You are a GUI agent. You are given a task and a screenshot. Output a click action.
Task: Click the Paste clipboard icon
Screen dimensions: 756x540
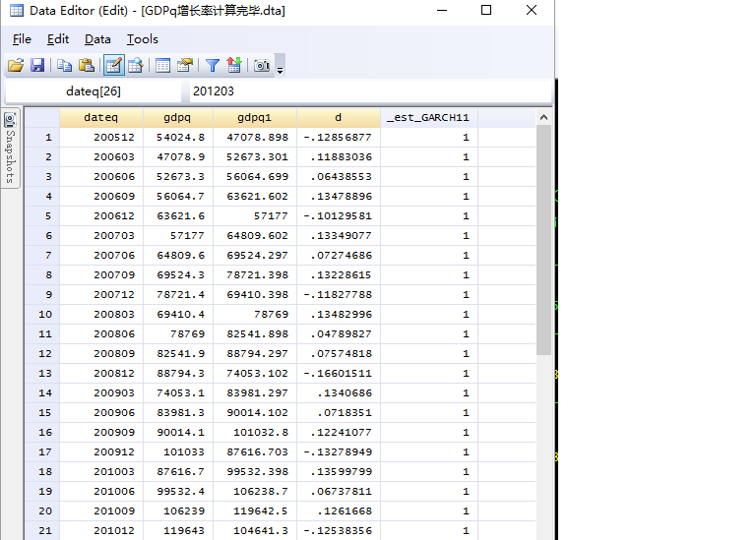tap(86, 66)
